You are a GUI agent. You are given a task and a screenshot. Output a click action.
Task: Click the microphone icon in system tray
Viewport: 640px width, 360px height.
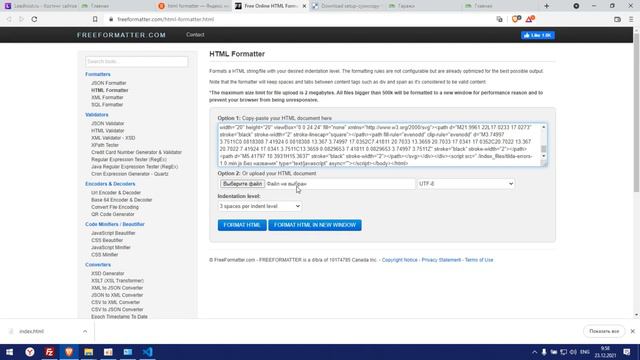click(x=544, y=352)
